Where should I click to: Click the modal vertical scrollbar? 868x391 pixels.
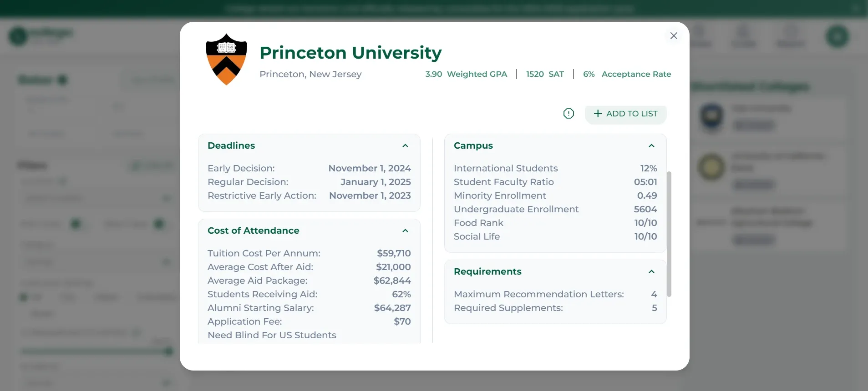669,234
